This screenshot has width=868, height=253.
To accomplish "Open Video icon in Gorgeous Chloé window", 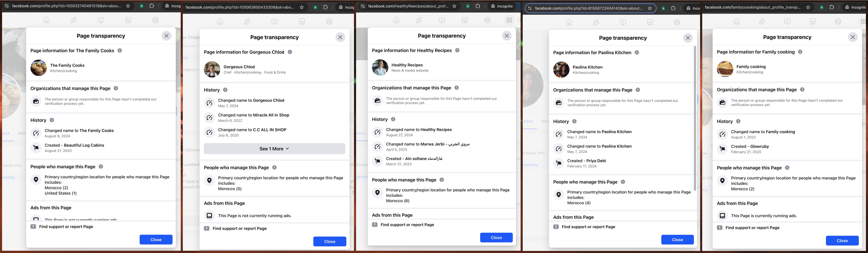I will pos(275,22).
